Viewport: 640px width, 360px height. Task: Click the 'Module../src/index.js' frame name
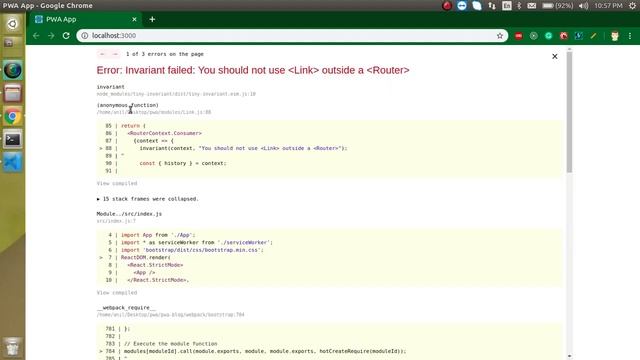point(129,214)
